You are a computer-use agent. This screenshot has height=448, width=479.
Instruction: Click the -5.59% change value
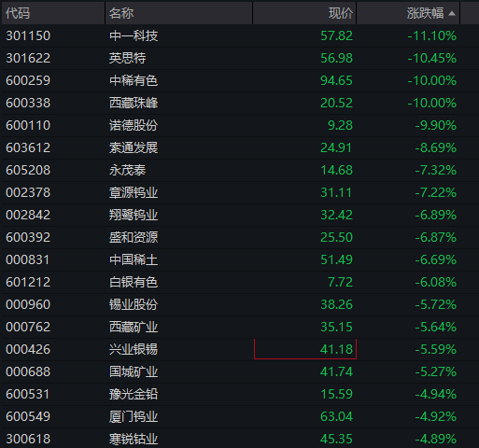click(436, 349)
